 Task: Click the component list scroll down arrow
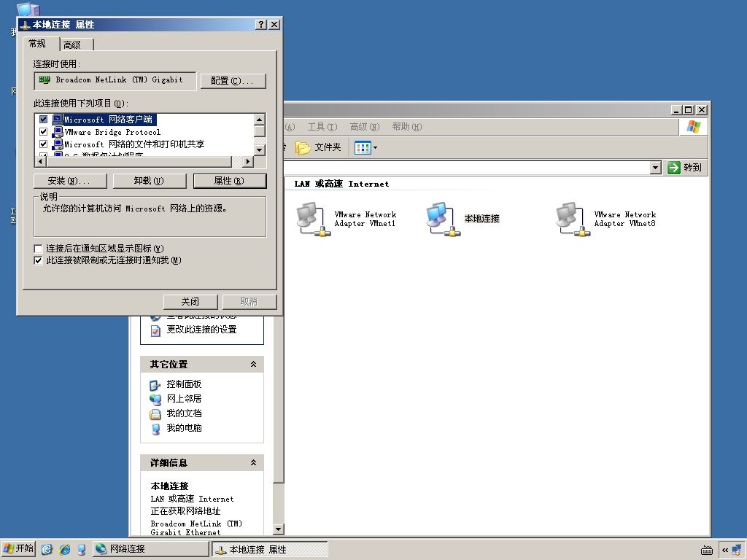pyautogui.click(x=259, y=150)
